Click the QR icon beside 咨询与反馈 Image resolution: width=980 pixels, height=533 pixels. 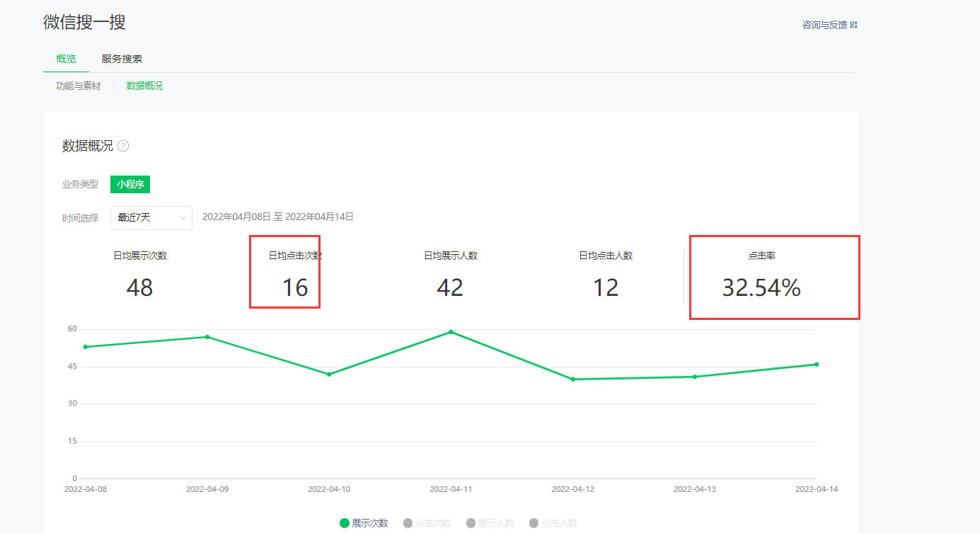coord(854,25)
